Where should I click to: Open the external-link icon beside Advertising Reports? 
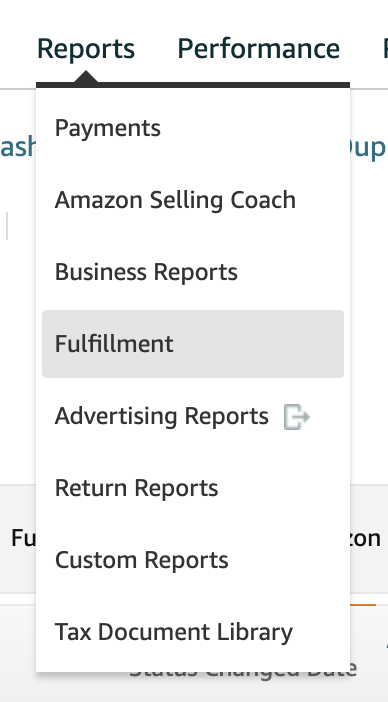(297, 417)
